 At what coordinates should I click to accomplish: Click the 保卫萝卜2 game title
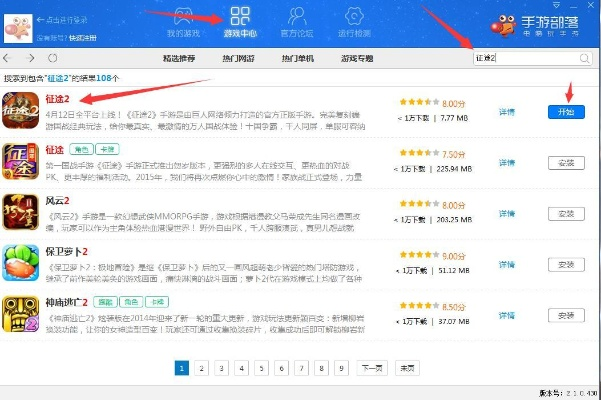[67, 251]
